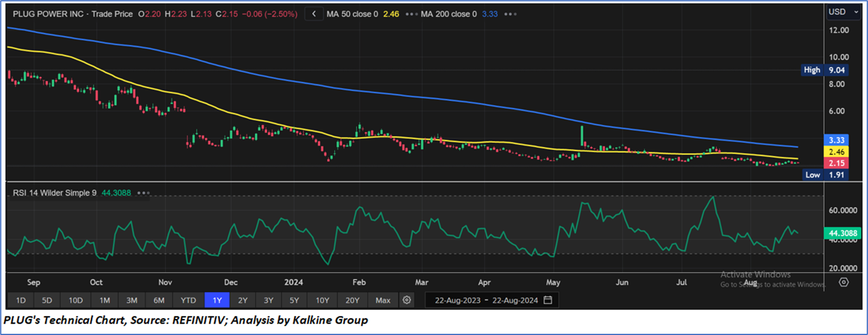
Task: Select the YTD range button
Action: point(189,300)
